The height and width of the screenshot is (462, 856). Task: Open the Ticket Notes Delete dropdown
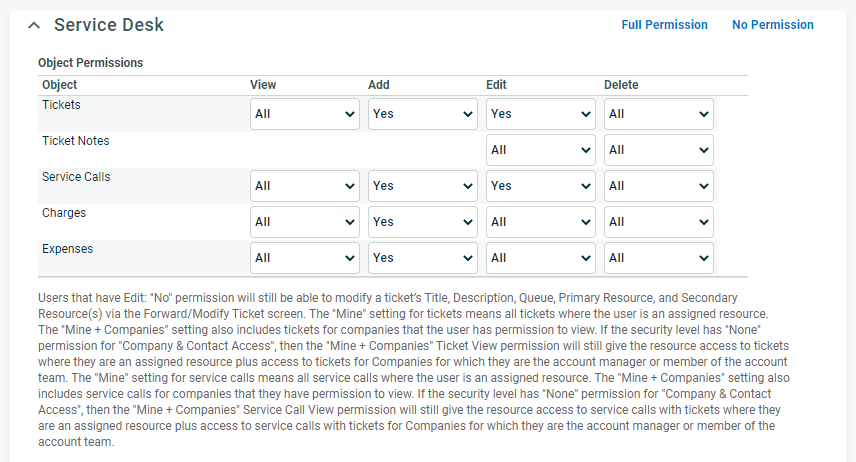point(658,150)
